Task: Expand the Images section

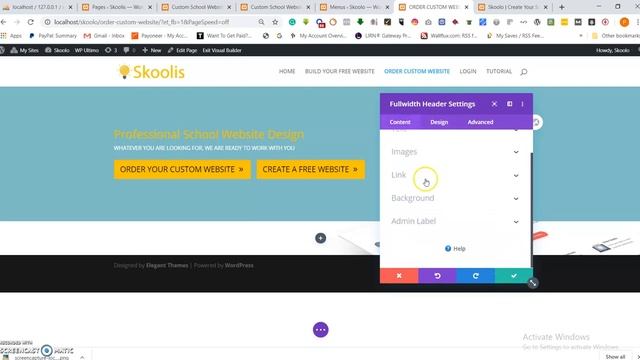Action: [456, 152]
